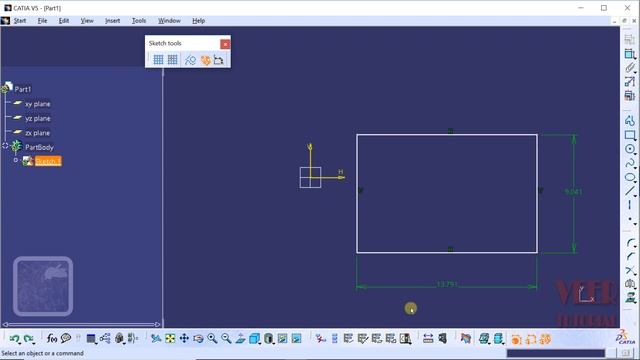Click the Fly Mode icon
The height and width of the screenshot is (360, 640).
click(x=156, y=338)
